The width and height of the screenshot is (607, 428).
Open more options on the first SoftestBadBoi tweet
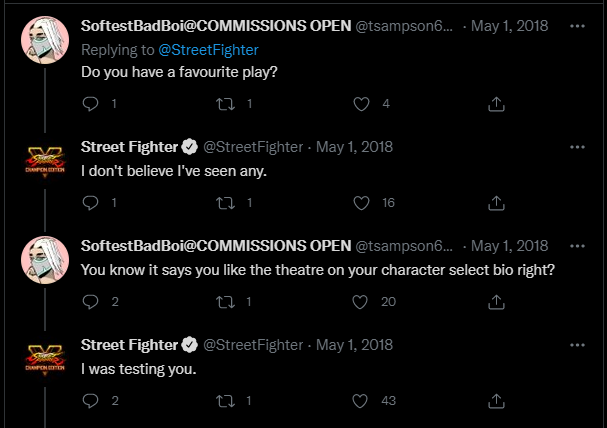tap(576, 25)
